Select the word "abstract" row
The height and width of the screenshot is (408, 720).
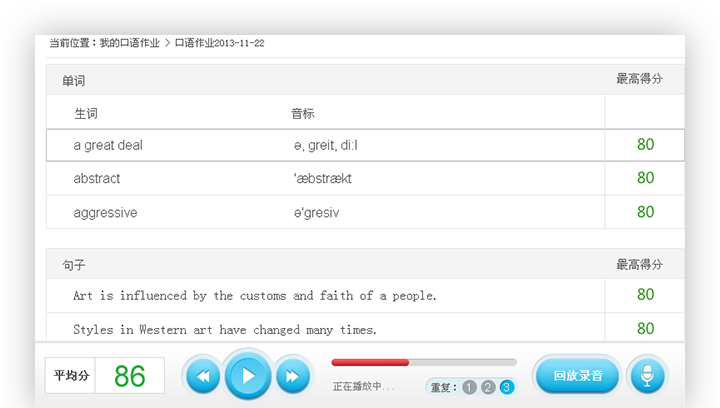pos(97,178)
